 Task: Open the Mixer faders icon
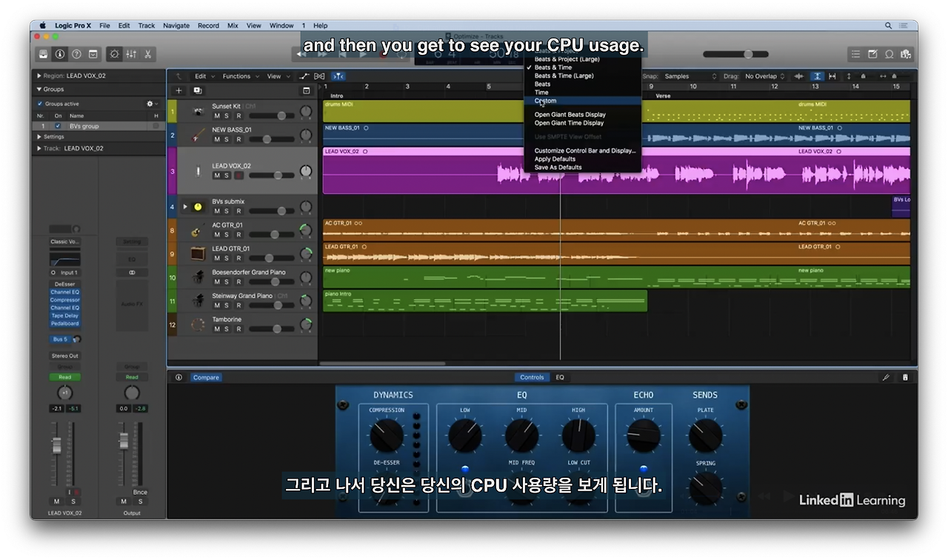pos(131,54)
